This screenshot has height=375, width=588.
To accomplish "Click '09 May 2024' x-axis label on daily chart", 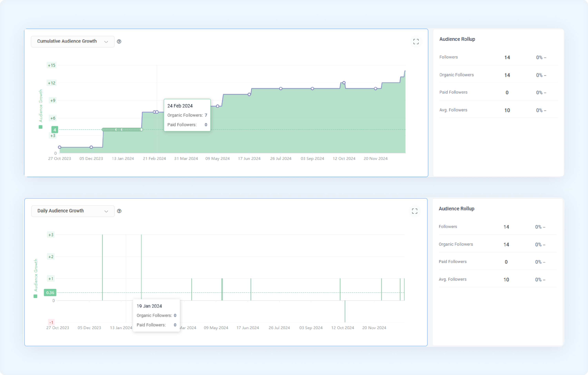I will pos(216,328).
